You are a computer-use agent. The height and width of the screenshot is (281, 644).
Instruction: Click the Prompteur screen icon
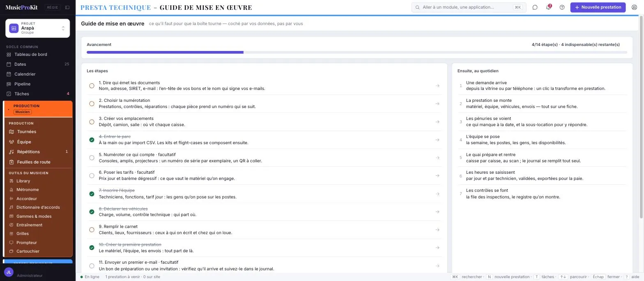click(11, 243)
